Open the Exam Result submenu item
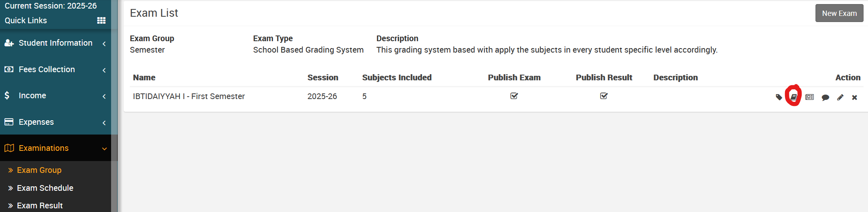Viewport: 868px width, 212px height. click(x=40, y=205)
